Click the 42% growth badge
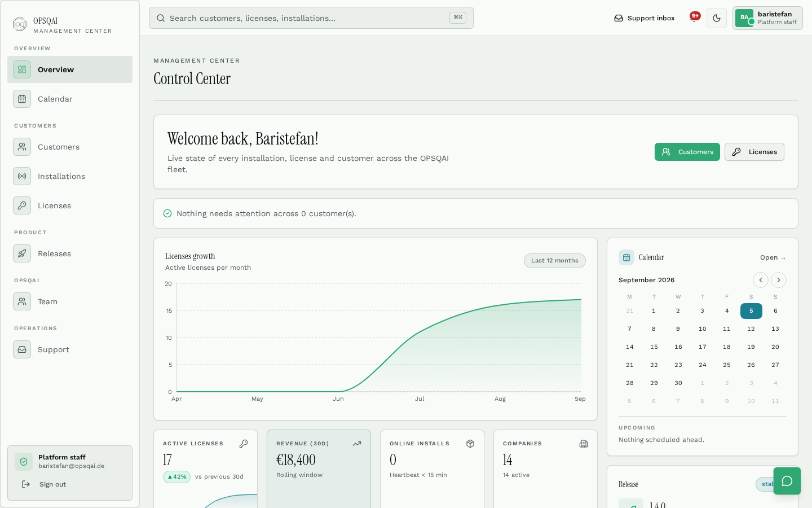 point(177,477)
